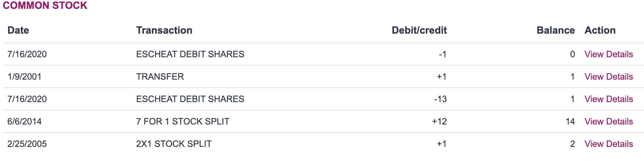Screen dimensions: 644x164
Task: Click the Balance column header
Action: coord(555,30)
